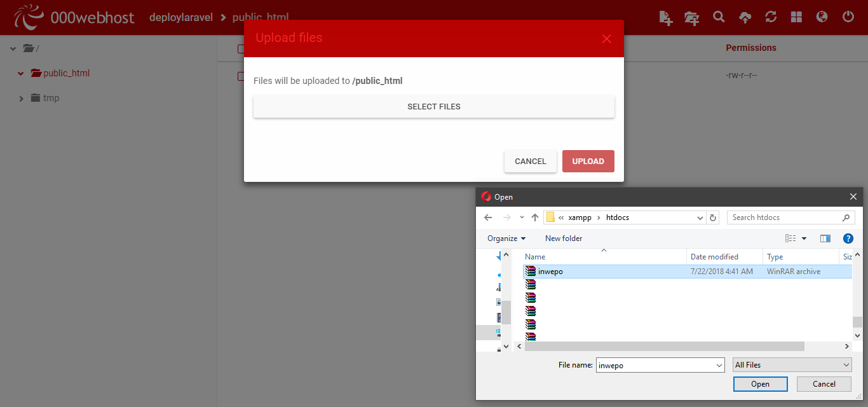Switch to grid view using the tiles icon
This screenshot has height=407, width=868.
coord(796,17)
